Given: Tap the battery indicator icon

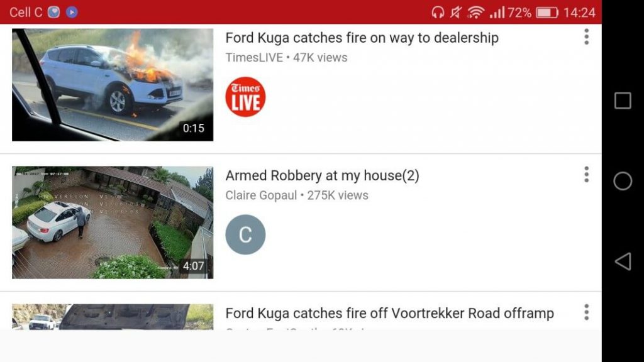Looking at the screenshot, I should point(547,13).
